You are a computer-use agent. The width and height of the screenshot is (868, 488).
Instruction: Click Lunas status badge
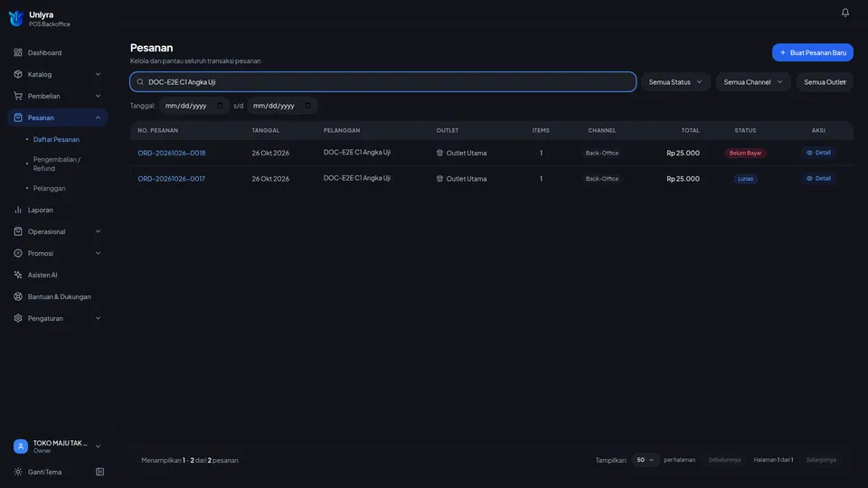[x=745, y=178]
